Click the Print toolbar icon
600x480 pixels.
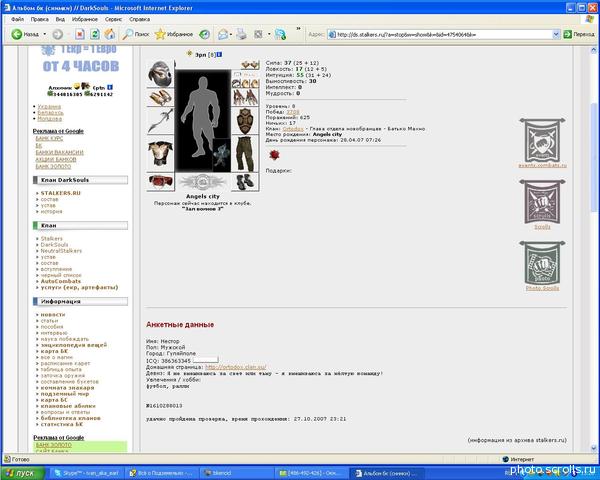[x=241, y=34]
